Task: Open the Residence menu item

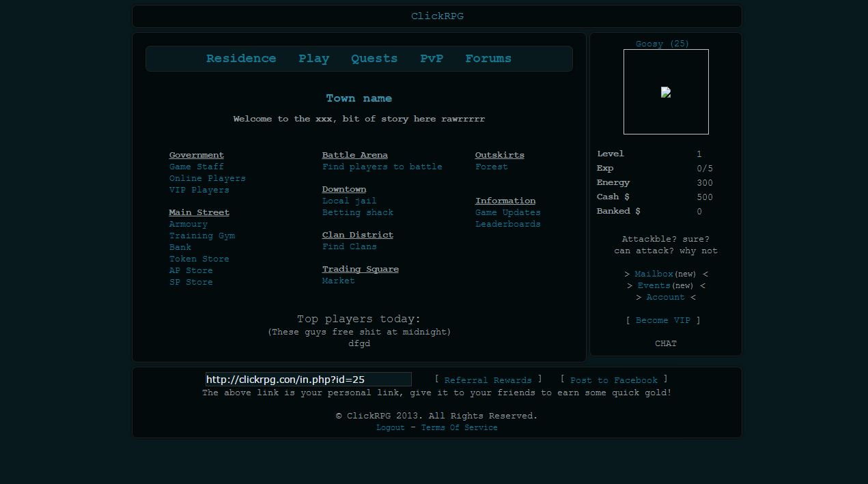Action: click(x=241, y=59)
